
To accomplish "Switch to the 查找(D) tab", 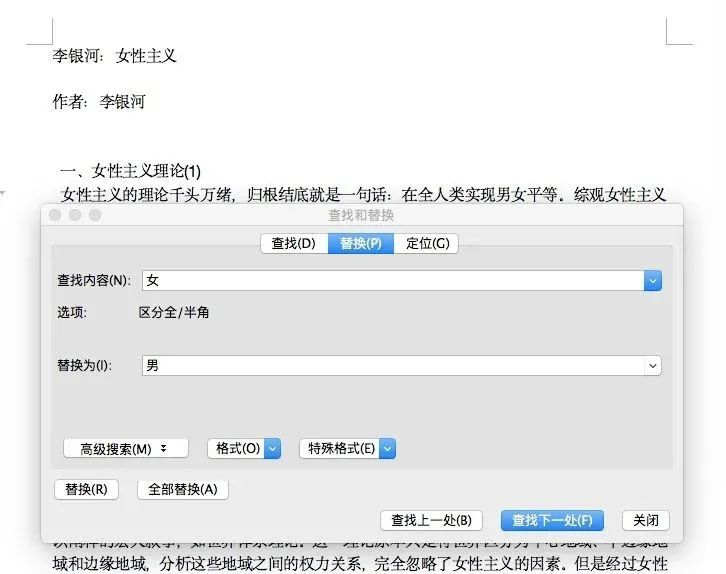I will click(x=293, y=243).
